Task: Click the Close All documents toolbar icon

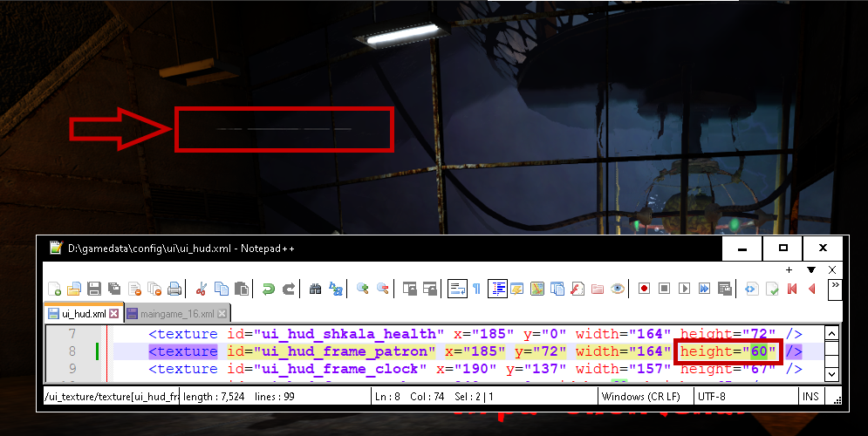Action: click(x=154, y=289)
